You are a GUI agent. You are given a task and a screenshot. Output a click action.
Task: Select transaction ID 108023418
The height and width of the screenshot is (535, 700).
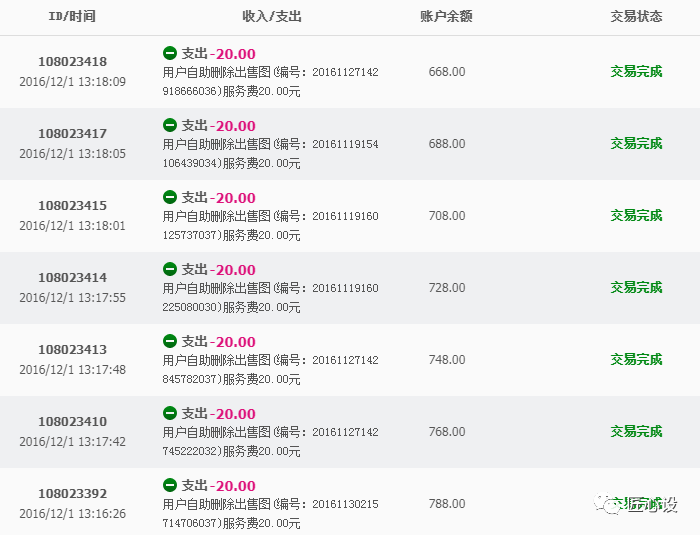tap(72, 62)
